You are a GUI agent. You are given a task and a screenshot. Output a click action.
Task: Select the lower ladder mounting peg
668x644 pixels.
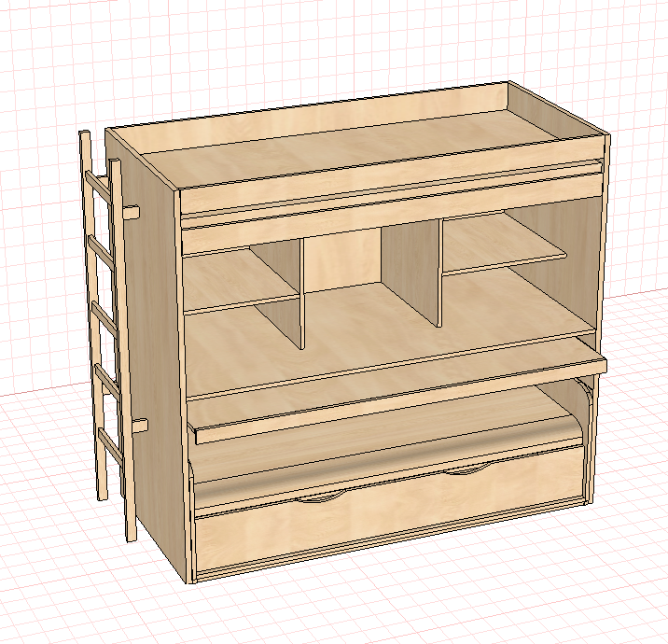click(139, 426)
